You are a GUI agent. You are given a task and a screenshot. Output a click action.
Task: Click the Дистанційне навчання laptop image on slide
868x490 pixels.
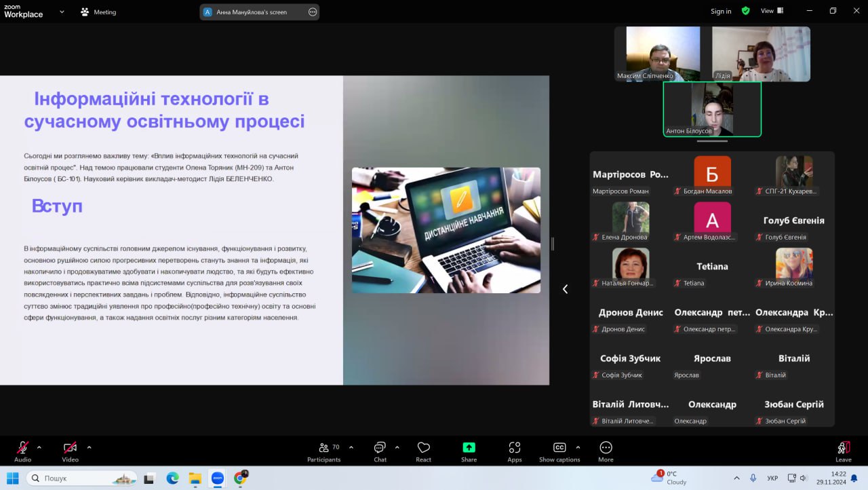[446, 230]
